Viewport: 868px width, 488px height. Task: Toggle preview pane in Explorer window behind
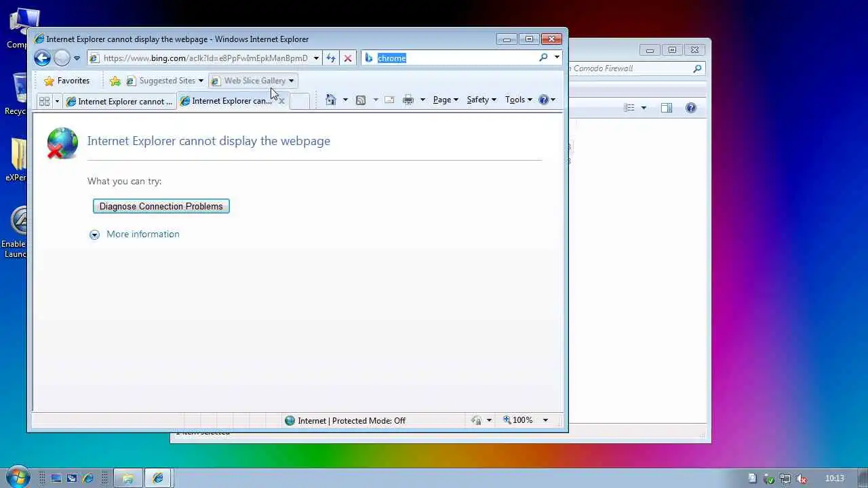pyautogui.click(x=667, y=108)
